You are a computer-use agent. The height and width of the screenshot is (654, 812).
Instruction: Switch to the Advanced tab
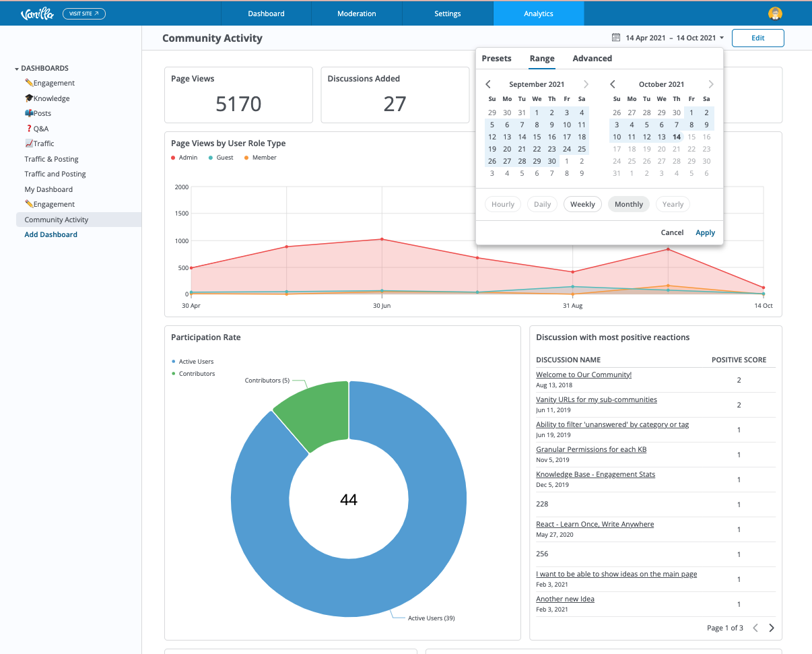click(593, 59)
